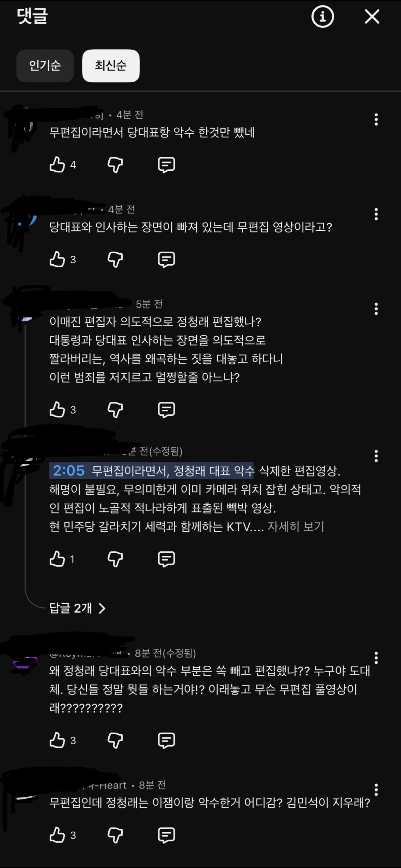Like the 2:05 timestamp comment
The height and width of the screenshot is (868, 401).
[57, 559]
